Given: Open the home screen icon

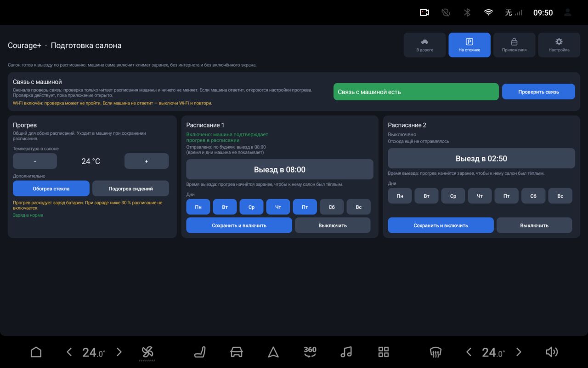Looking at the screenshot, I should pyautogui.click(x=36, y=352).
